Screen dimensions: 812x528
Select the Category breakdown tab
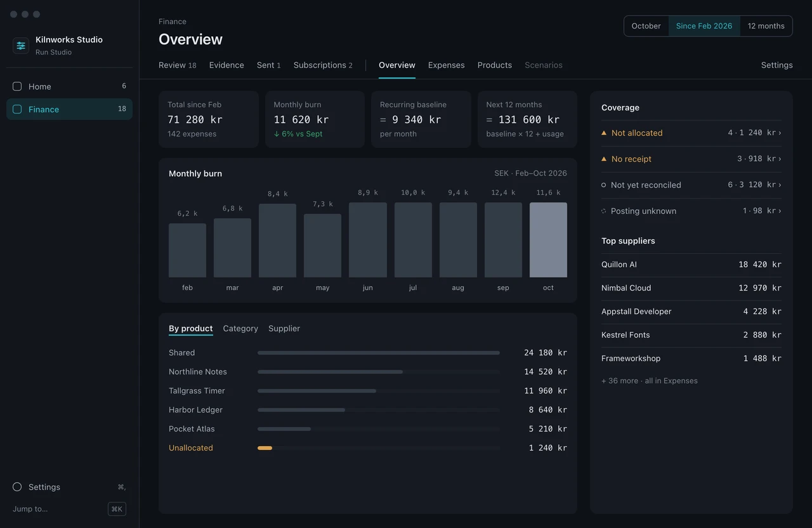click(240, 328)
